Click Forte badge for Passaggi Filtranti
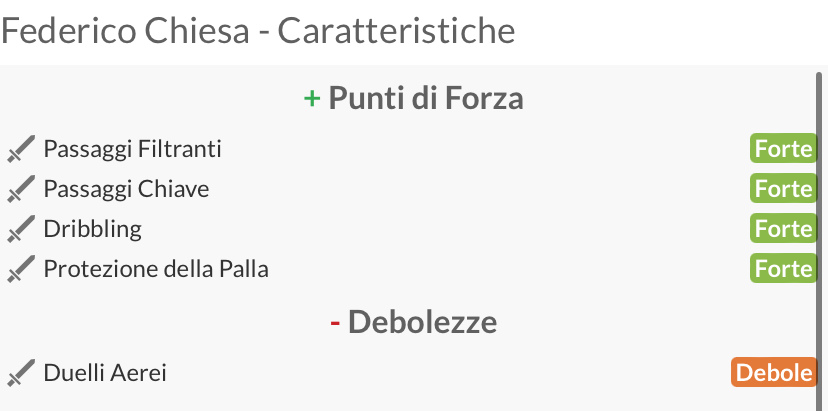This screenshot has width=828, height=411. pos(783,148)
